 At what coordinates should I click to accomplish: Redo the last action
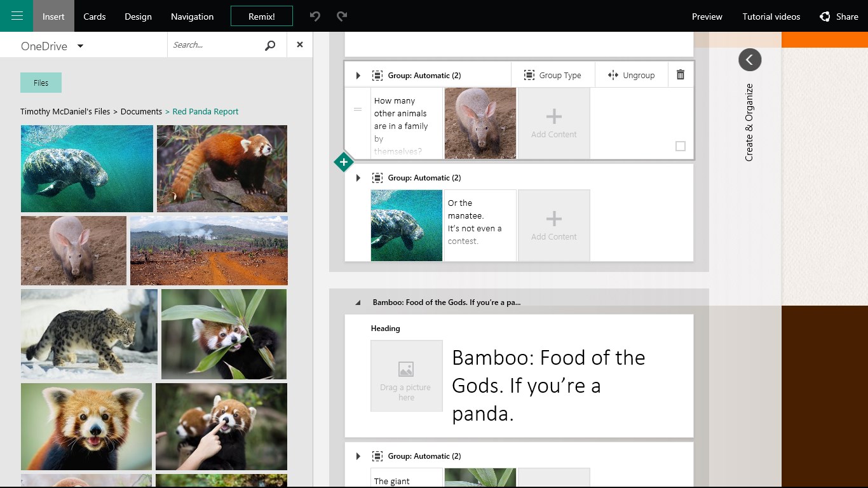[x=342, y=17]
